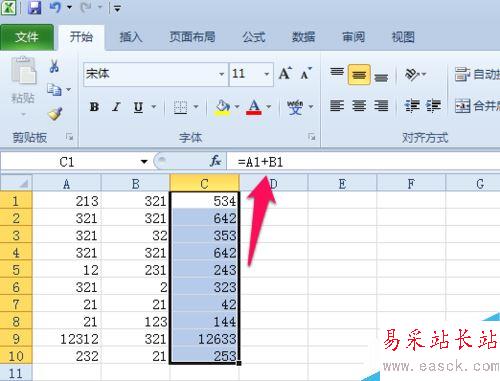Select Center text alignment icon
Screen dimensions: 500x381
point(359,106)
